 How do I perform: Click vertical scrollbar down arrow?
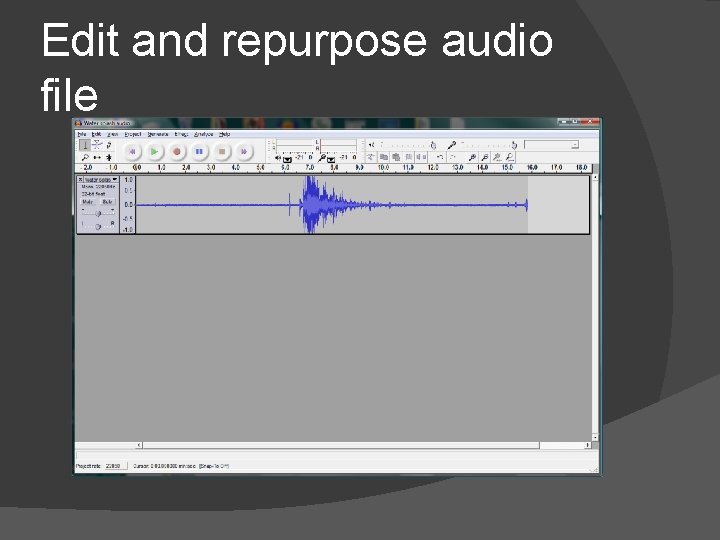(595, 438)
